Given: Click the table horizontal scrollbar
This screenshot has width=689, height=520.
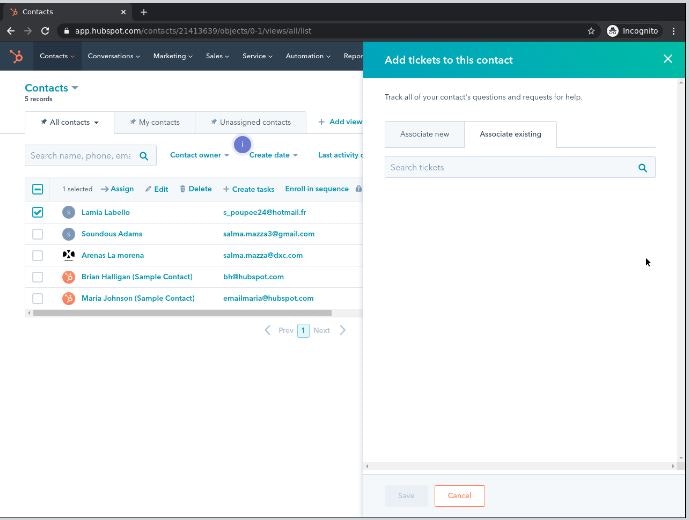Looking at the screenshot, I should click(182, 313).
